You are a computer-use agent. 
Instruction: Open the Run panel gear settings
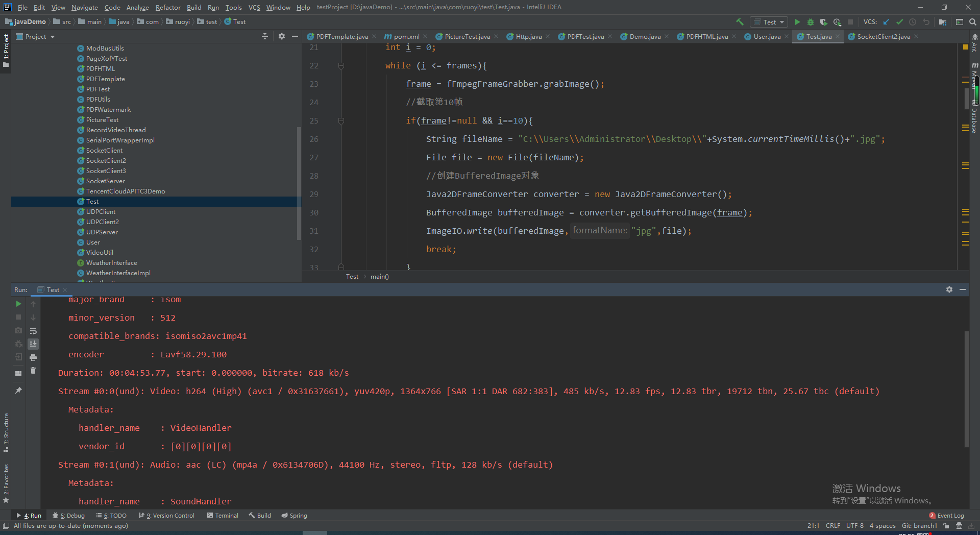pyautogui.click(x=949, y=289)
